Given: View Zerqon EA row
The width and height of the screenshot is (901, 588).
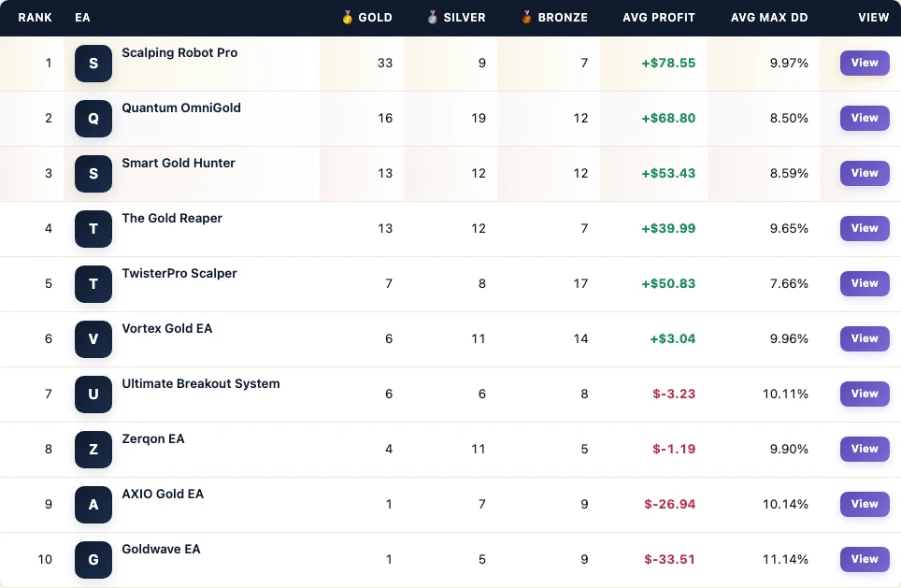Looking at the screenshot, I should (x=865, y=449).
